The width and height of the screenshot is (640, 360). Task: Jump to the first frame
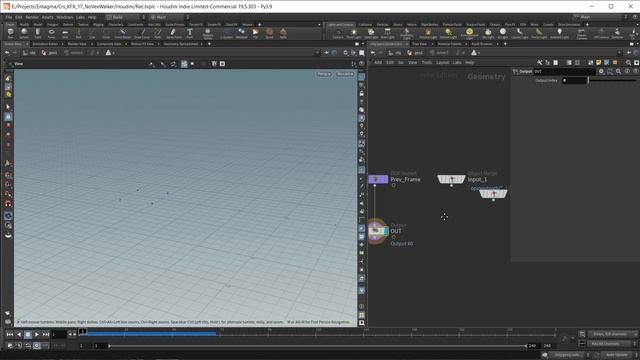point(10,334)
